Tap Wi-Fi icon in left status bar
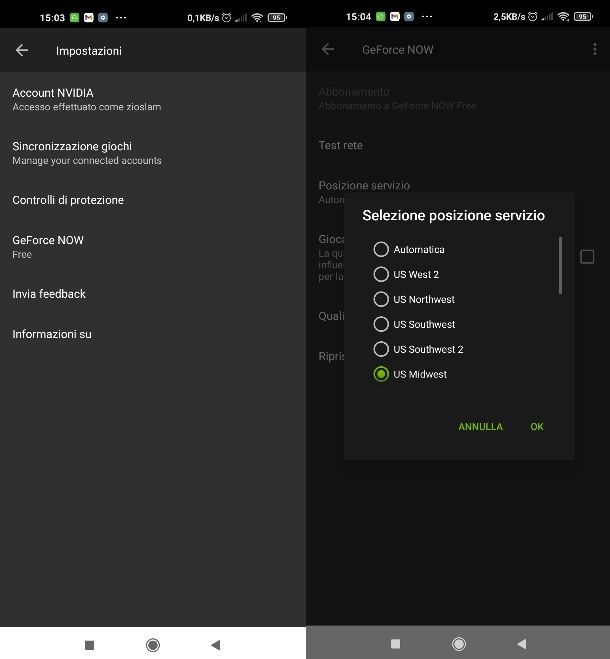The width and height of the screenshot is (610, 659). (x=257, y=17)
